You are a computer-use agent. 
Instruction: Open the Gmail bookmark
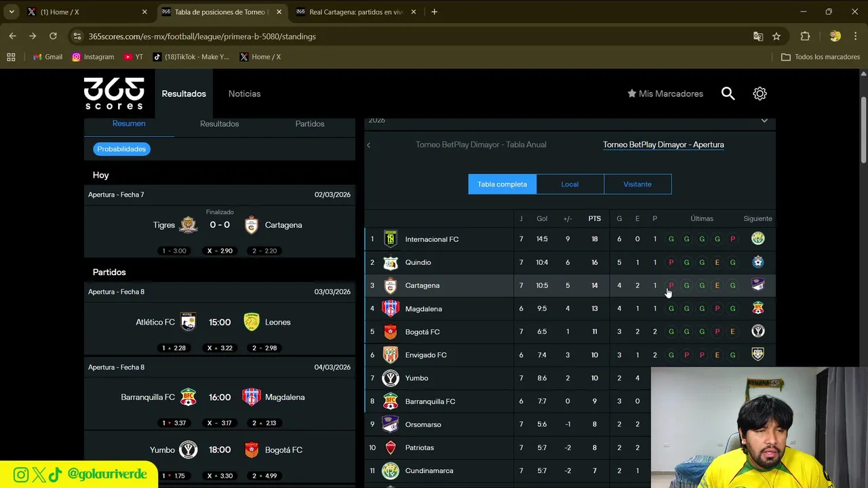click(47, 57)
